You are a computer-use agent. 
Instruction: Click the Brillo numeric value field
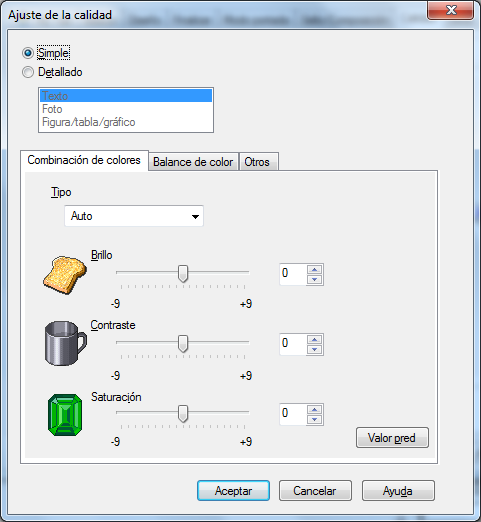pyautogui.click(x=293, y=274)
